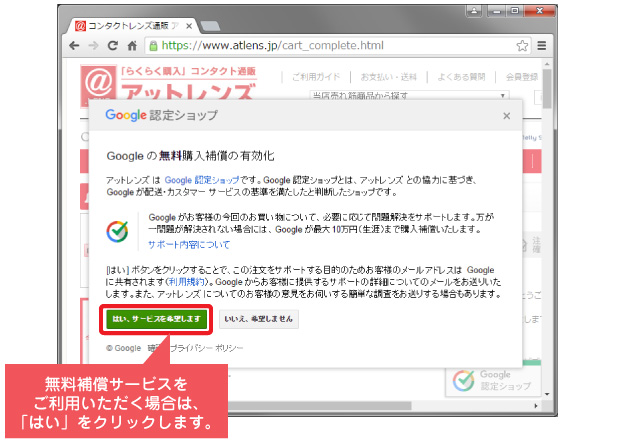Close the コンタクトレンズ通販 tab
This screenshot has width=618, height=443.
tap(189, 26)
